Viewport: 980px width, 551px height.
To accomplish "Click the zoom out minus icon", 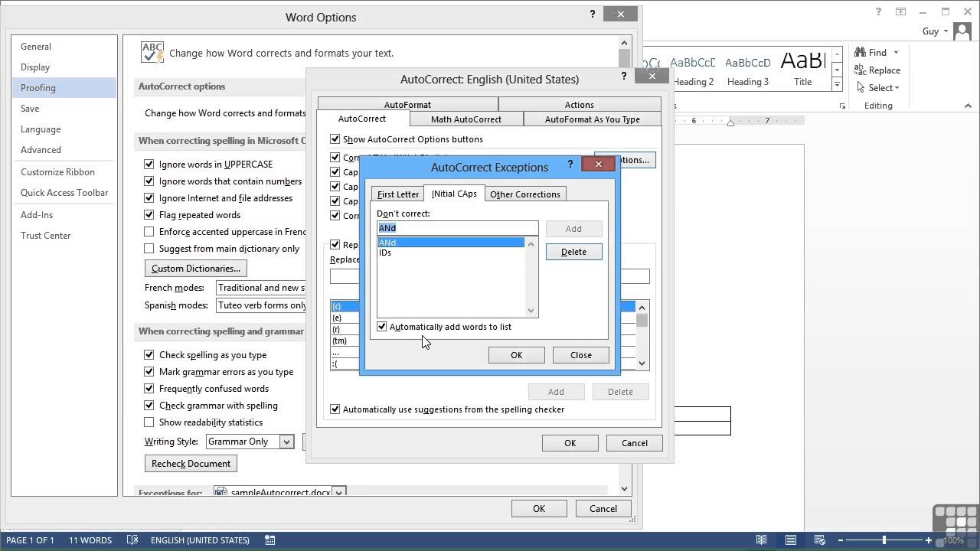I will coord(840,540).
